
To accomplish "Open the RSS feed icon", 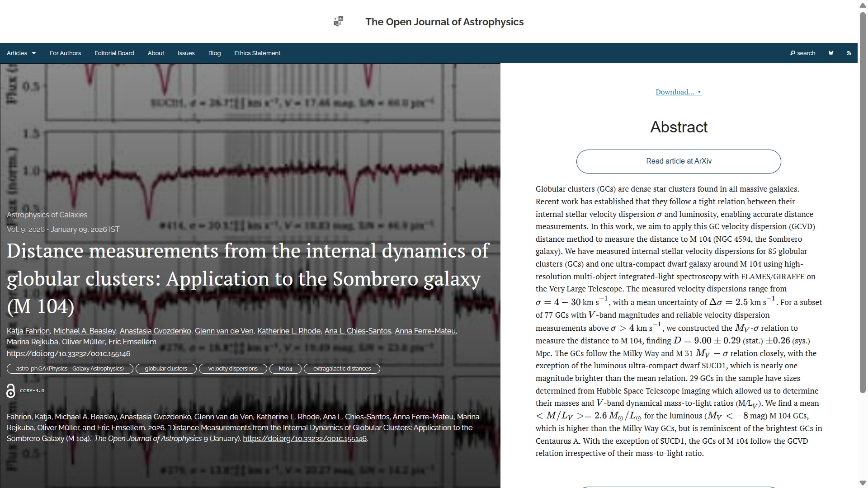I will [x=849, y=53].
